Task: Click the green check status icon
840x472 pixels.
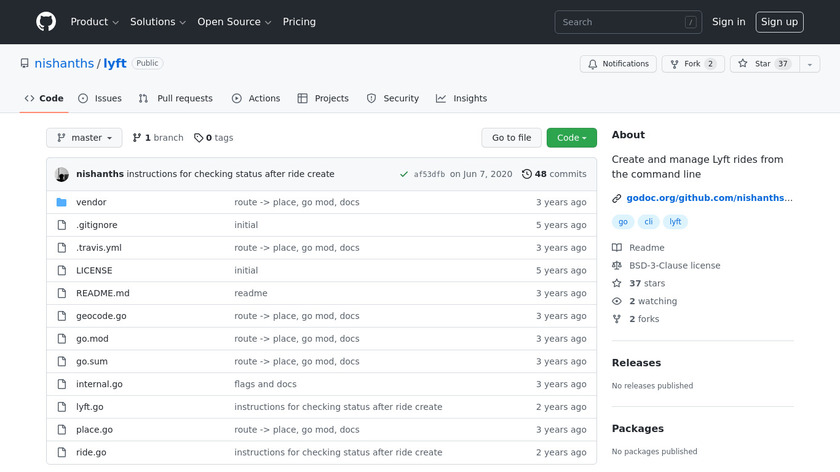Action: pos(403,174)
